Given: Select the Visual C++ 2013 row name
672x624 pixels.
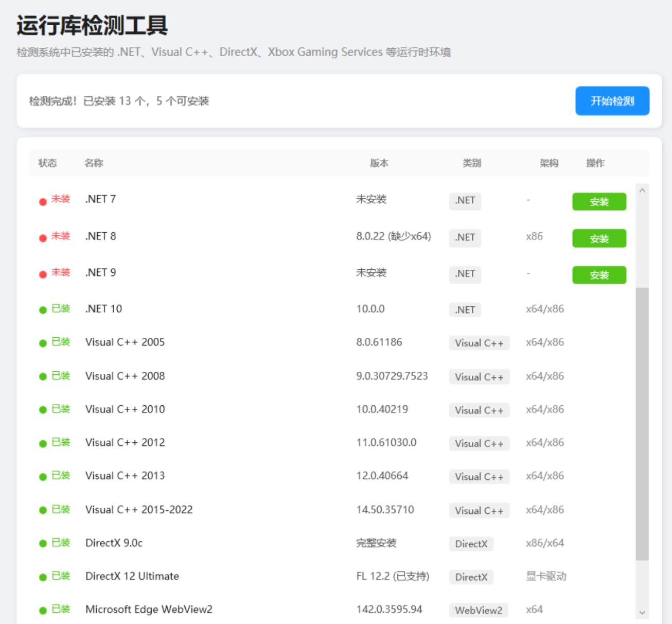Looking at the screenshot, I should [x=125, y=476].
